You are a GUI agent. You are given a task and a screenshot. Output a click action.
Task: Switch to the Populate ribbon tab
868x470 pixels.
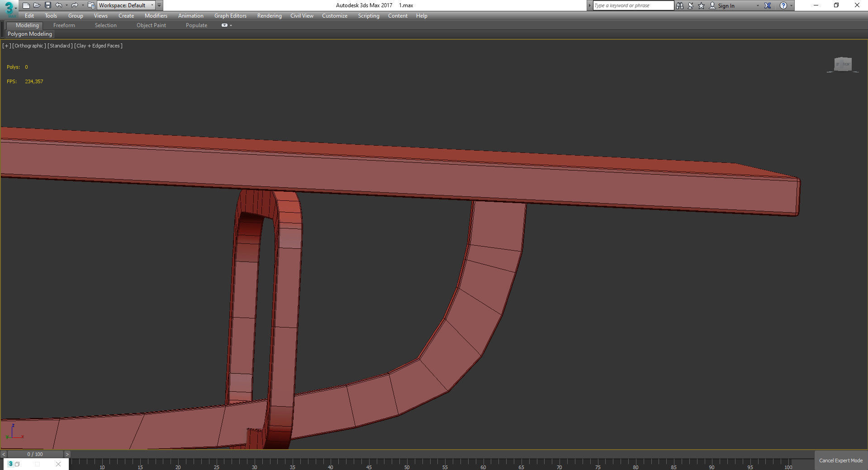[x=196, y=25]
